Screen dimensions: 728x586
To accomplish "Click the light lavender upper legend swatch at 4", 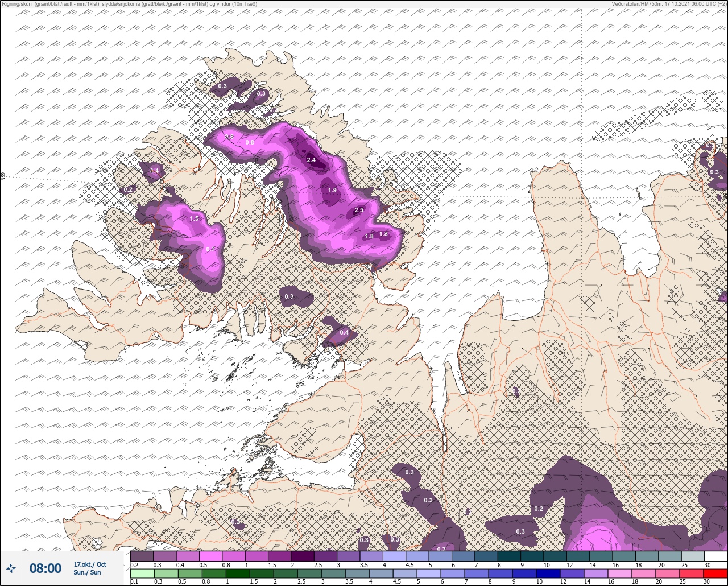I will pyautogui.click(x=394, y=556).
